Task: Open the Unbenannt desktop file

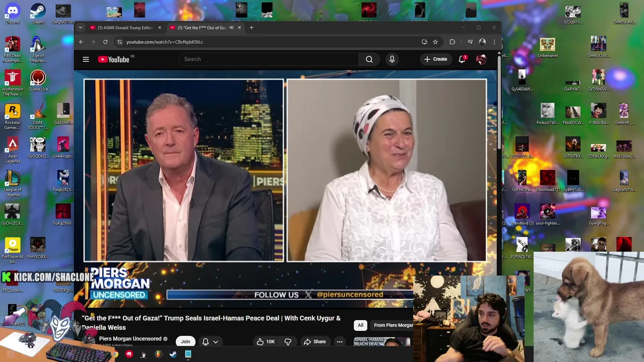Action: pos(547,48)
